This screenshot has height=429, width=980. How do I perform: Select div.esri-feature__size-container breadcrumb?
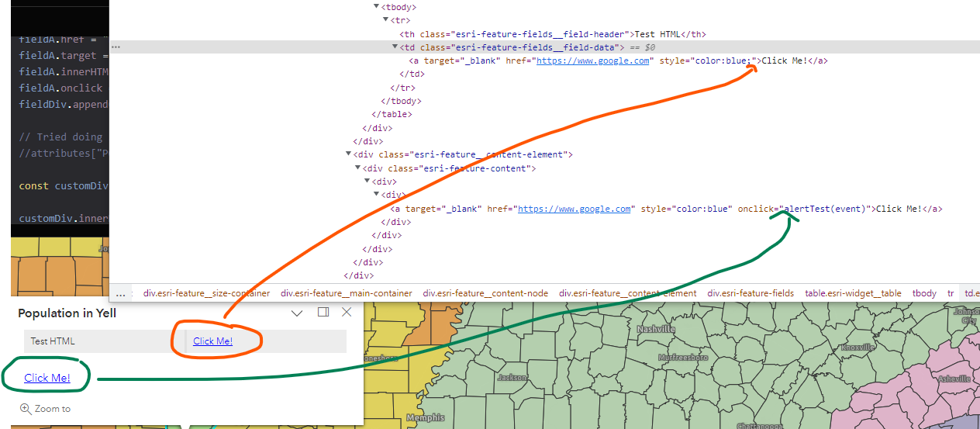(x=206, y=293)
